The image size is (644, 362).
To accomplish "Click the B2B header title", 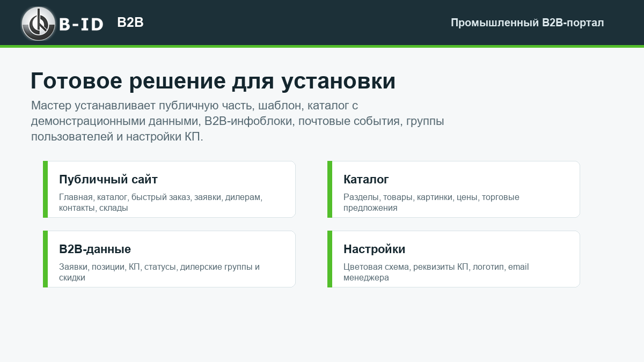I will tap(130, 23).
